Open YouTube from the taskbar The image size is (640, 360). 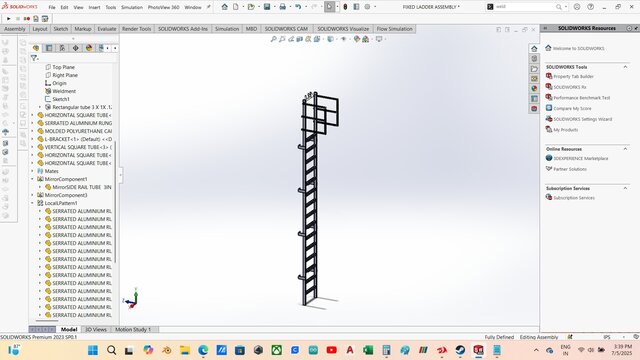tap(331, 350)
